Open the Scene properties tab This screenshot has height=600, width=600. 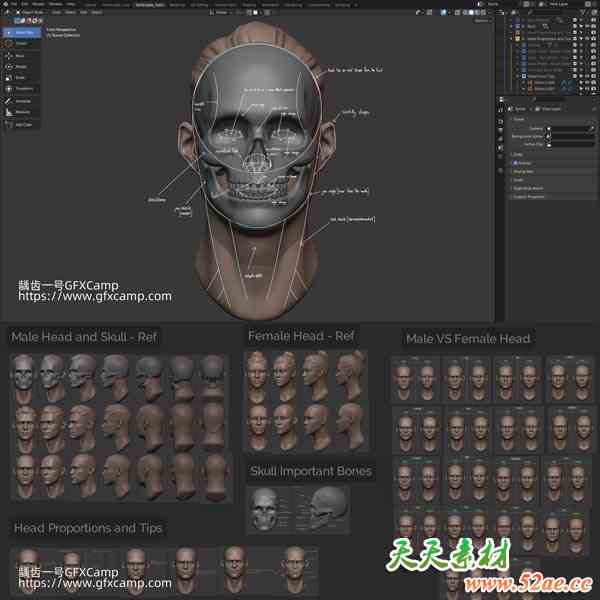pos(501,148)
